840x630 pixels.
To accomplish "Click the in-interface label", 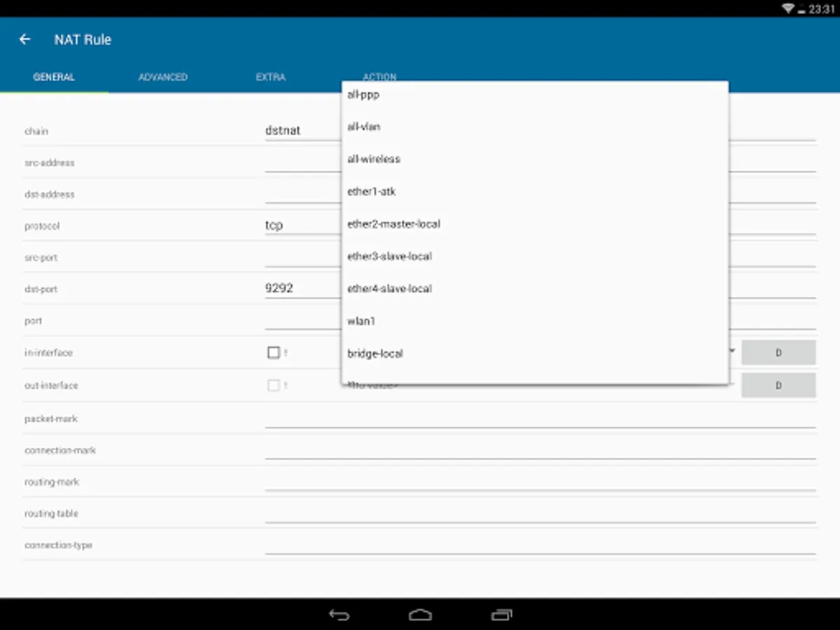I will [x=48, y=353].
